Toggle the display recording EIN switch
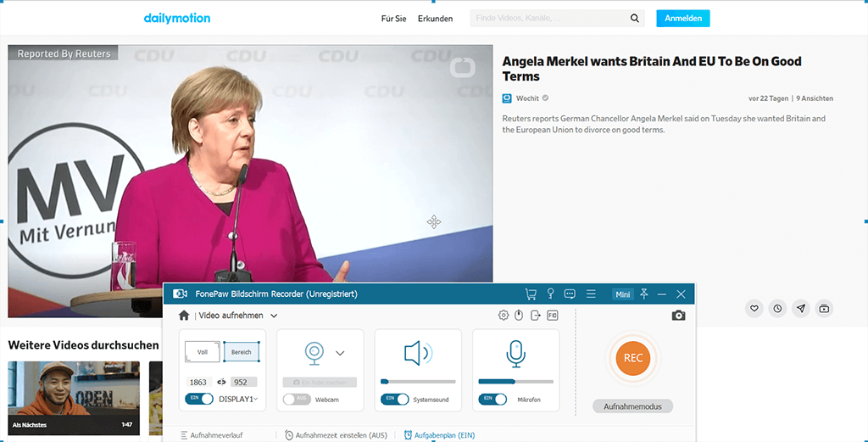 [199, 399]
